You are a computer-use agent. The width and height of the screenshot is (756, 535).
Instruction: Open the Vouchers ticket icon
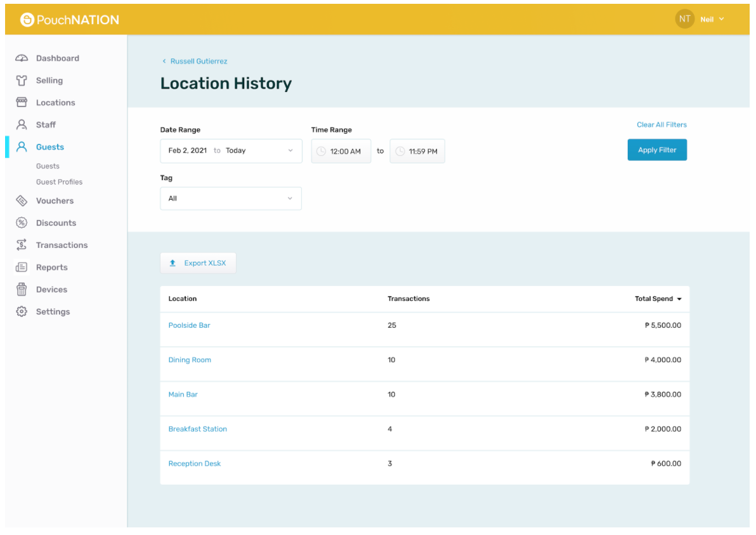22,201
